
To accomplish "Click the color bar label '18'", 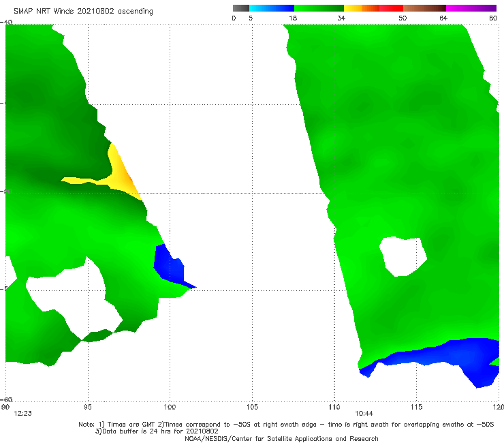I will 293,18.
